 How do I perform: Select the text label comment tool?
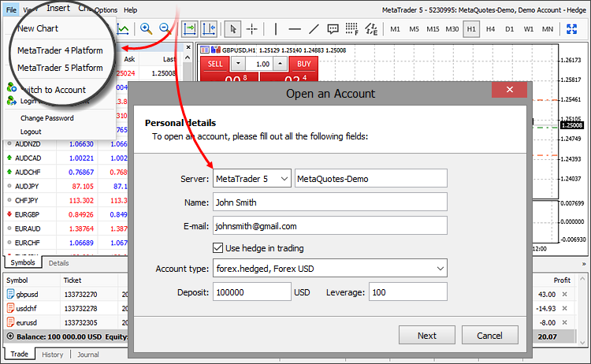tap(333, 28)
